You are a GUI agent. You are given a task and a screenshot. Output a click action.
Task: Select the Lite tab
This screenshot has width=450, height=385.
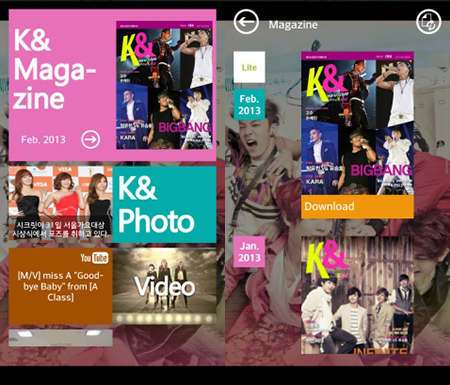coord(249,67)
